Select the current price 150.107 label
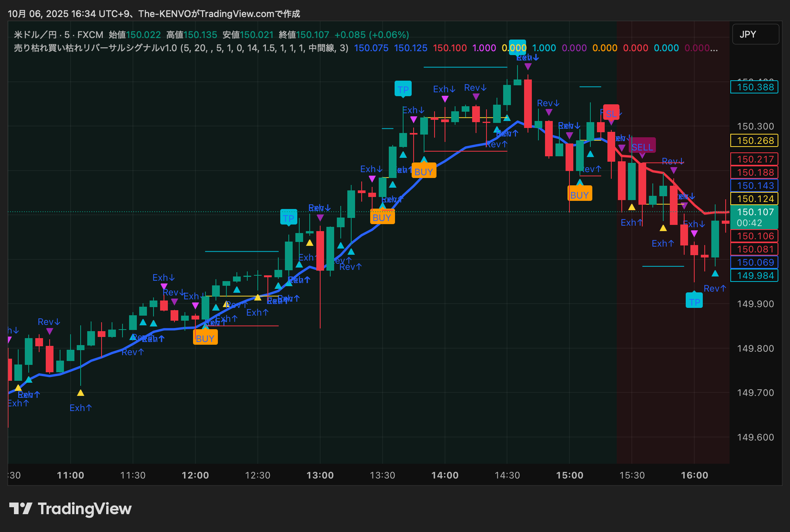 [x=754, y=212]
